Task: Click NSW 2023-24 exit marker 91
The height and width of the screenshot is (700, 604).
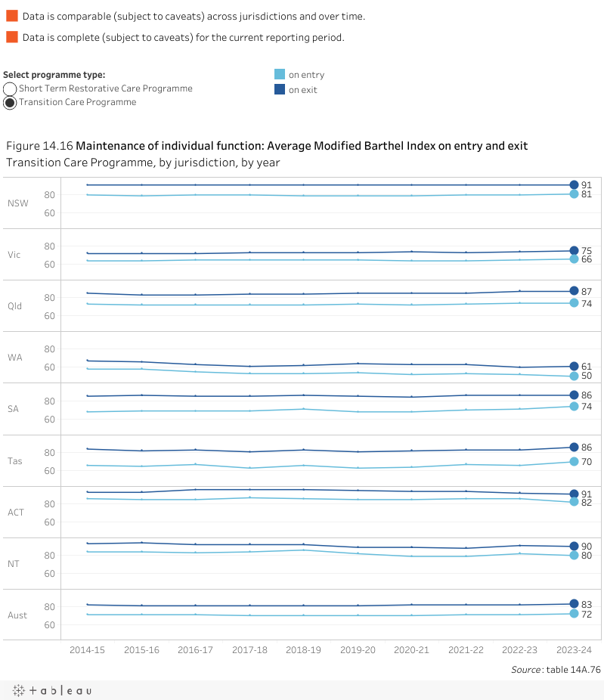Action: click(x=574, y=185)
